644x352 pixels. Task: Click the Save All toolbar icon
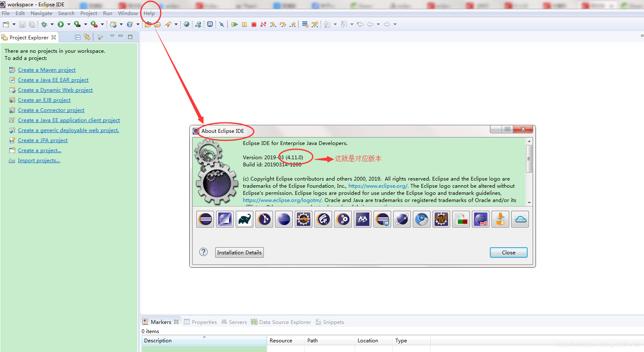tap(32, 24)
